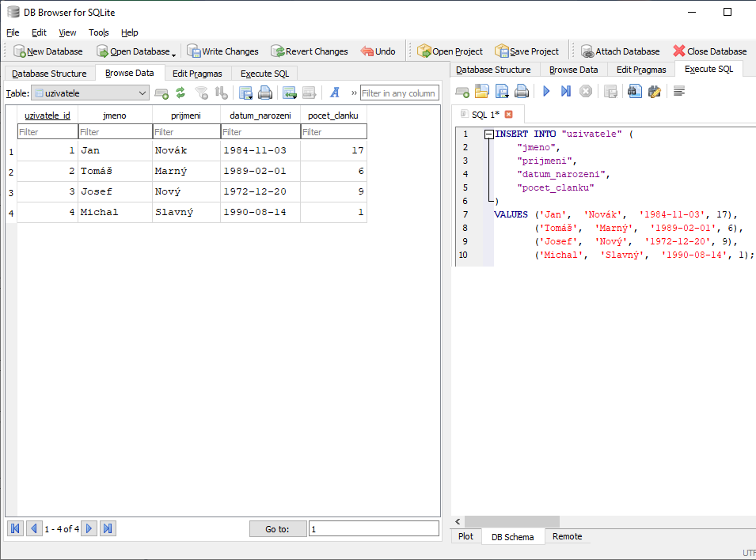Refresh the table data with green arrows icon

[x=180, y=93]
